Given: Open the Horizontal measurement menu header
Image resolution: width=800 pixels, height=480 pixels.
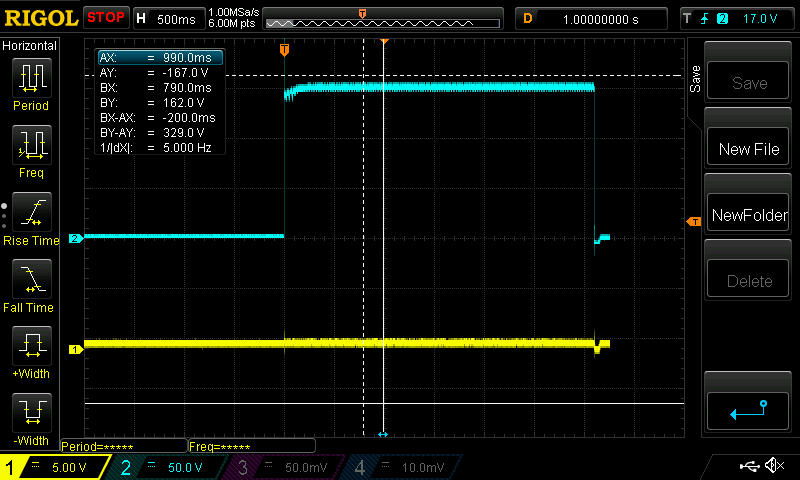Looking at the screenshot, I should tap(30, 46).
